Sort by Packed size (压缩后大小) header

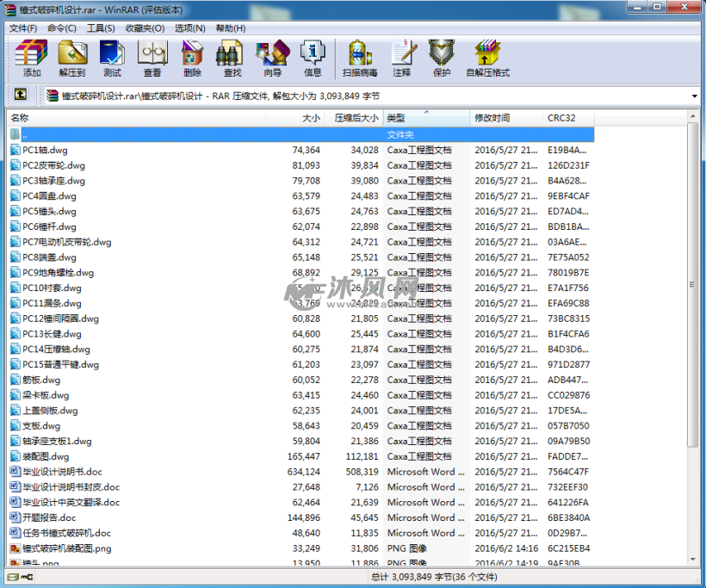click(354, 118)
